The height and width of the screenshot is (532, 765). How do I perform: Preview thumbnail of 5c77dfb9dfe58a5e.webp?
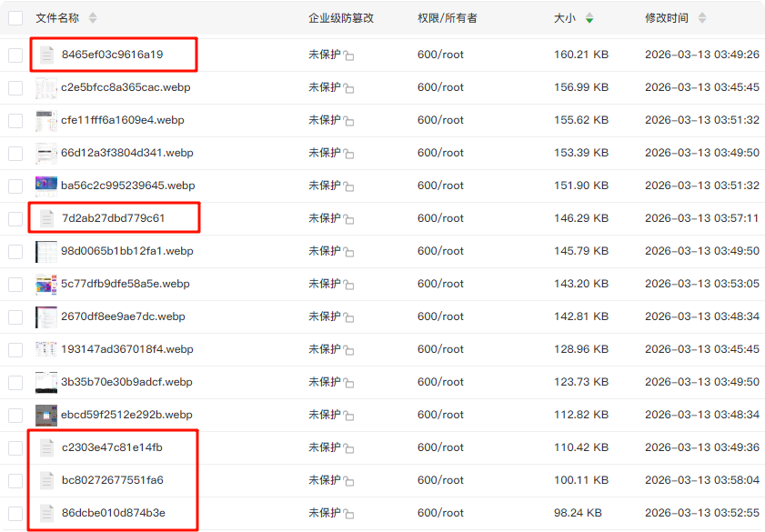[x=46, y=284]
